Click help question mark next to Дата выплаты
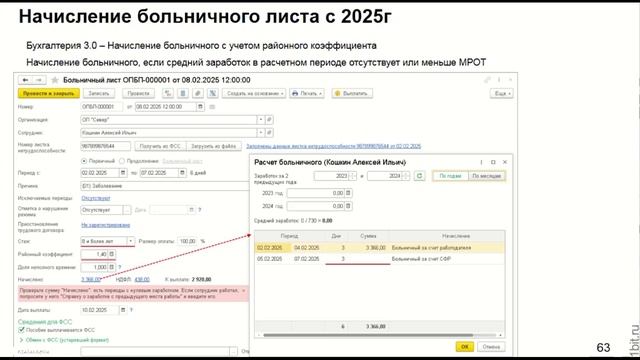 click(131, 310)
